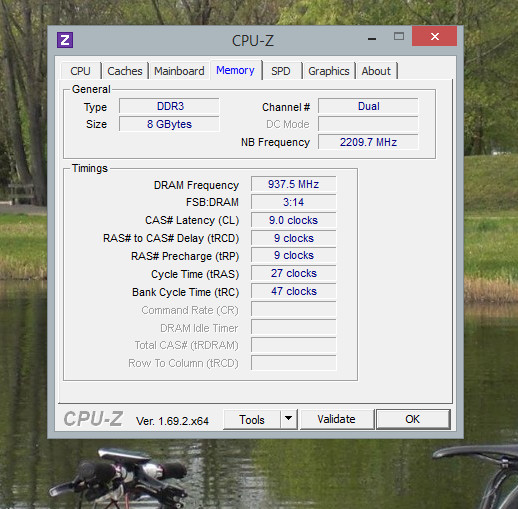Click the CPU-Z purple Z logo icon
This screenshot has width=518, height=509.
65,40
